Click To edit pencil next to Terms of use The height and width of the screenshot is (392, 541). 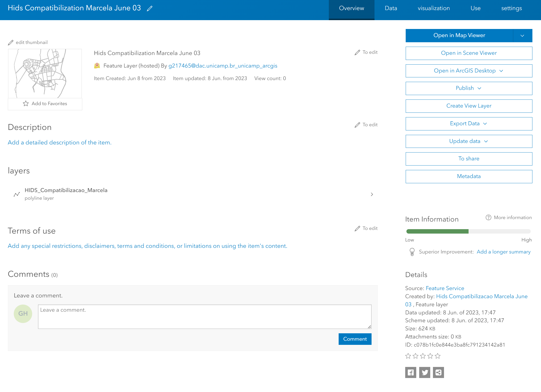[x=357, y=228]
